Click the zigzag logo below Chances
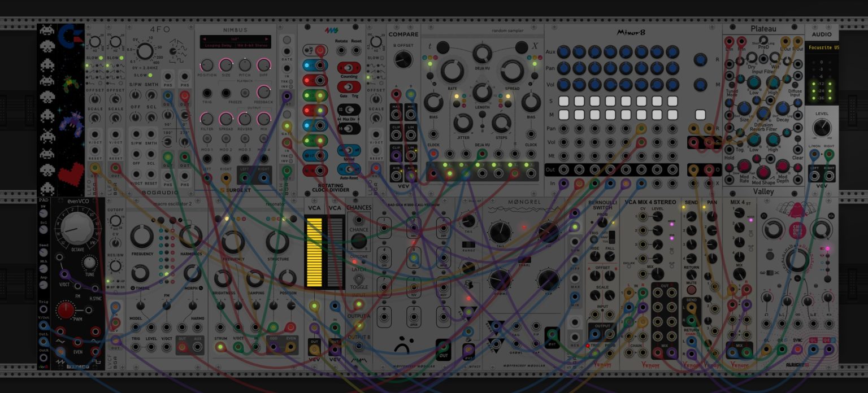This screenshot has width=868, height=393. click(x=359, y=360)
